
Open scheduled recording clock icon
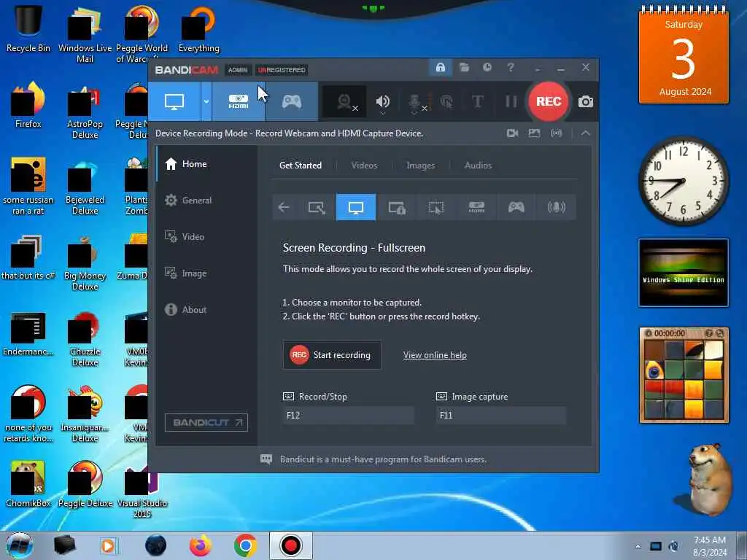tap(487, 68)
